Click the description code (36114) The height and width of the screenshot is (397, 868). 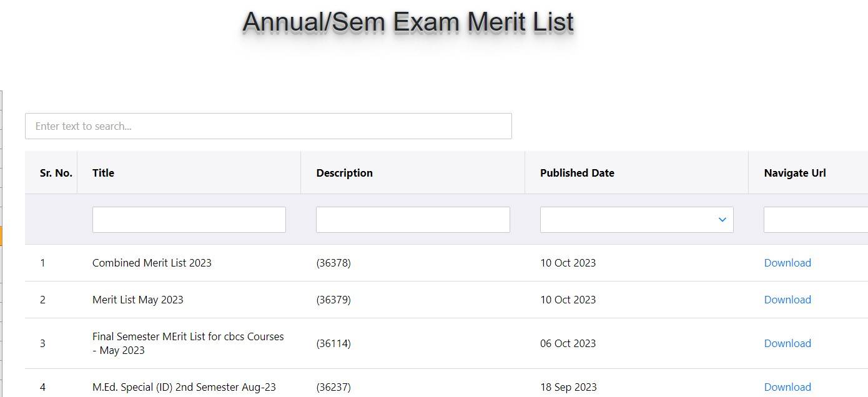click(333, 343)
